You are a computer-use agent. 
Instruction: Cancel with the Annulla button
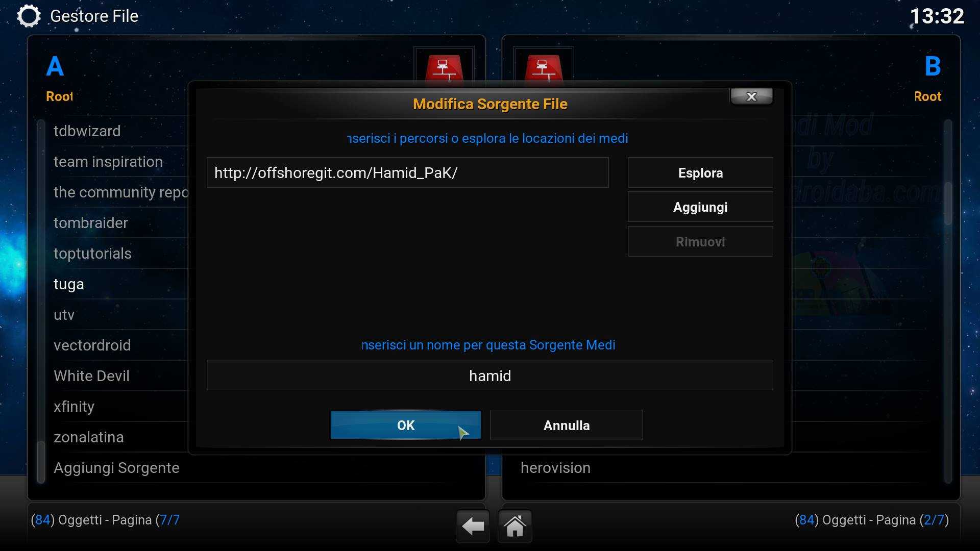566,425
